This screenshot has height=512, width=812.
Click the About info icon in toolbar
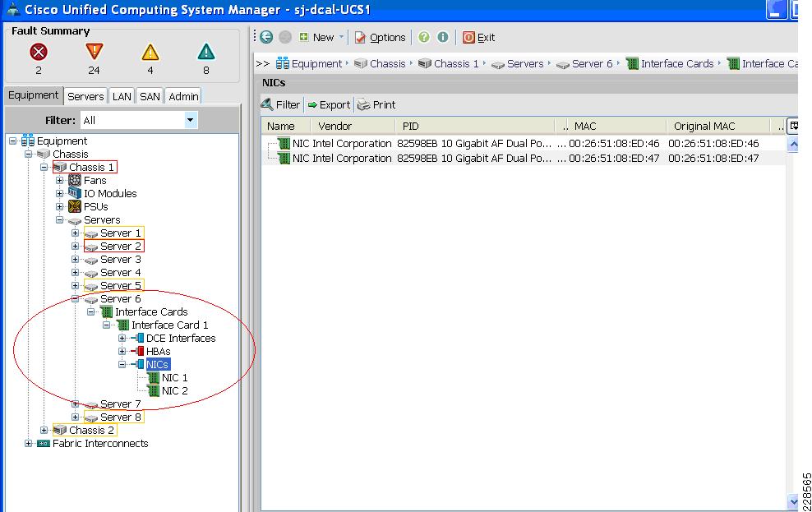(443, 37)
